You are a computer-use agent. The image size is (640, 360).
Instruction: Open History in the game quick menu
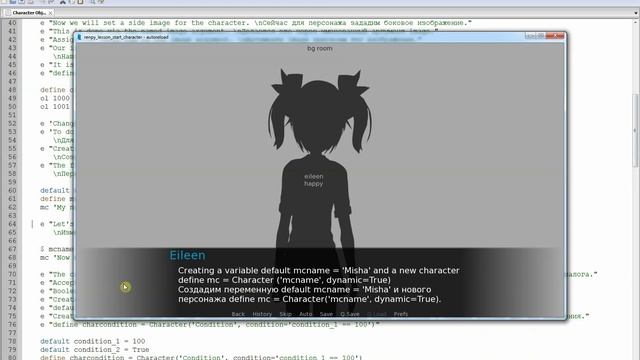click(x=262, y=314)
